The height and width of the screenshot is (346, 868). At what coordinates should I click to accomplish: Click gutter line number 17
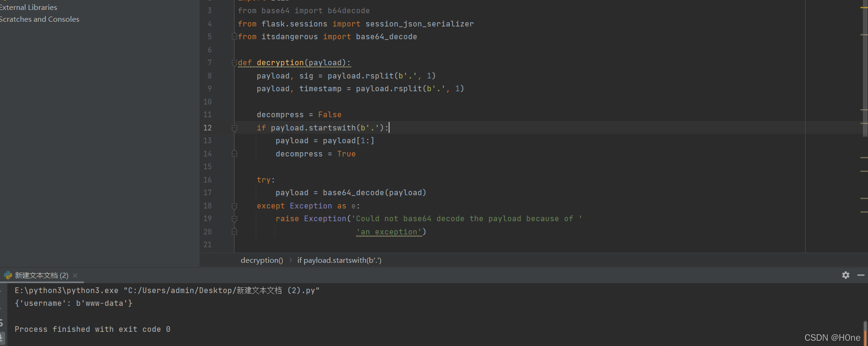pyautogui.click(x=208, y=193)
